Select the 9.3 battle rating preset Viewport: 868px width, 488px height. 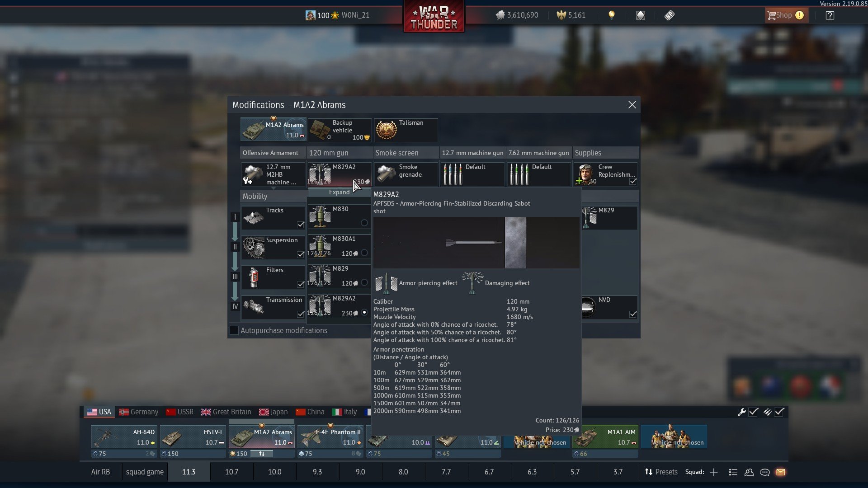[x=317, y=472]
